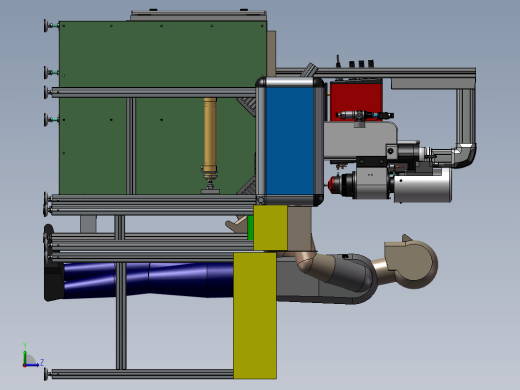Click the green Y axis of the triad

click(x=25, y=356)
